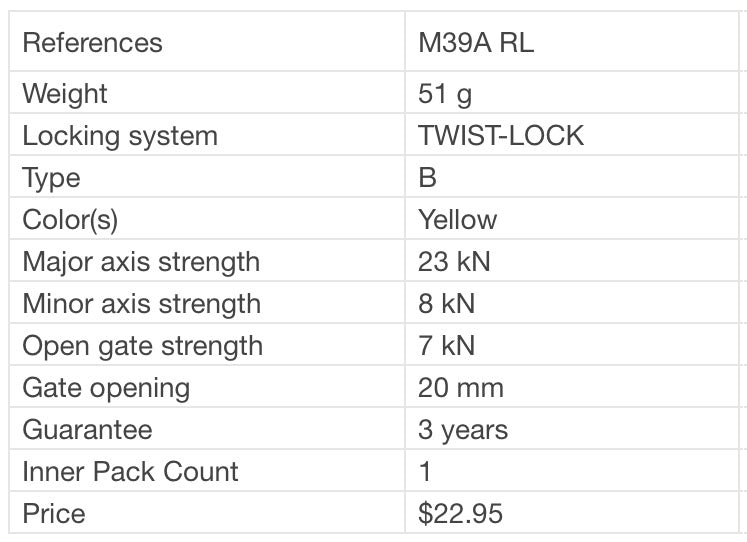Click the Type row label
Image resolution: width=747 pixels, height=542 pixels.
click(x=51, y=178)
